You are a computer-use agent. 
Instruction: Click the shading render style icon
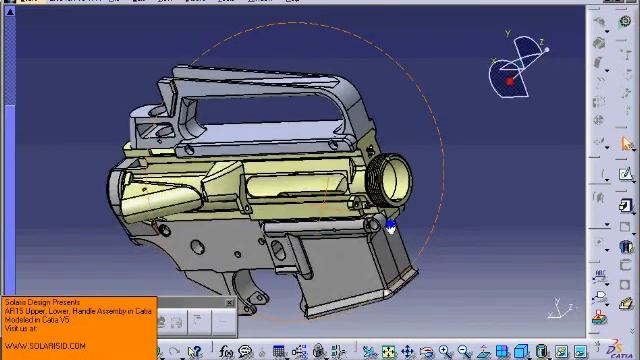pyautogui.click(x=541, y=351)
